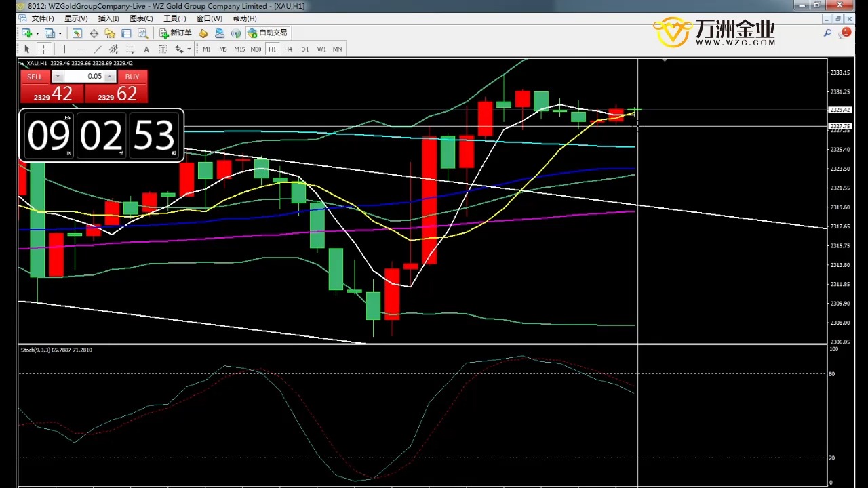The image size is (868, 488).
Task: Restore the inner chart window
Action: 837,19
